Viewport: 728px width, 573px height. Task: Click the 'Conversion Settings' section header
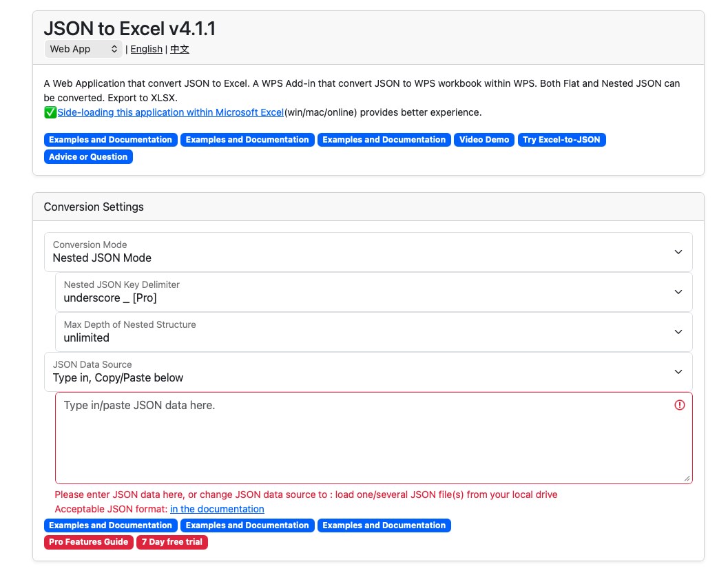coord(94,207)
